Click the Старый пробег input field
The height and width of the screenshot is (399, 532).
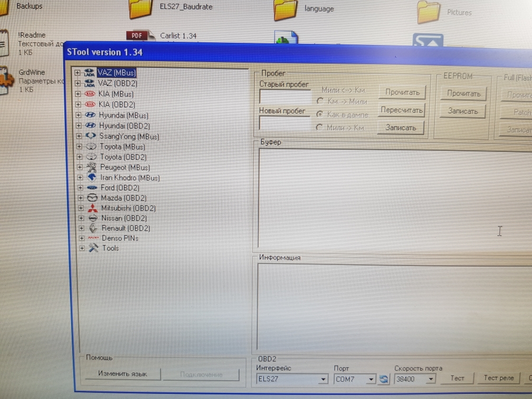[285, 97]
